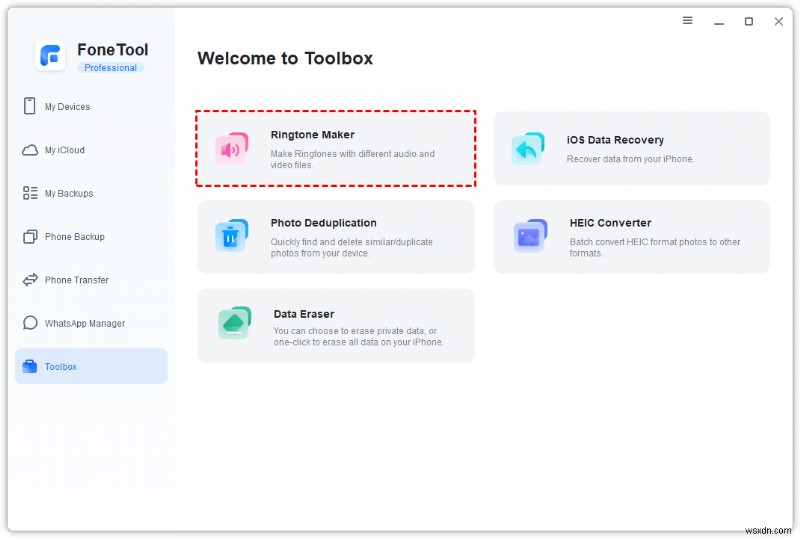The width and height of the screenshot is (800, 538).
Task: Click the My Devices phone icon
Action: point(30,106)
